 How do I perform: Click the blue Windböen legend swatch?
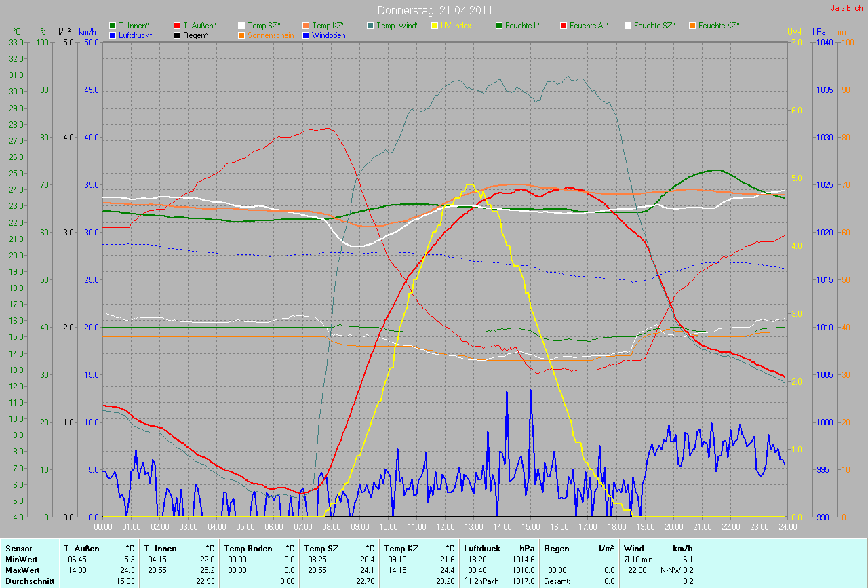point(306,35)
